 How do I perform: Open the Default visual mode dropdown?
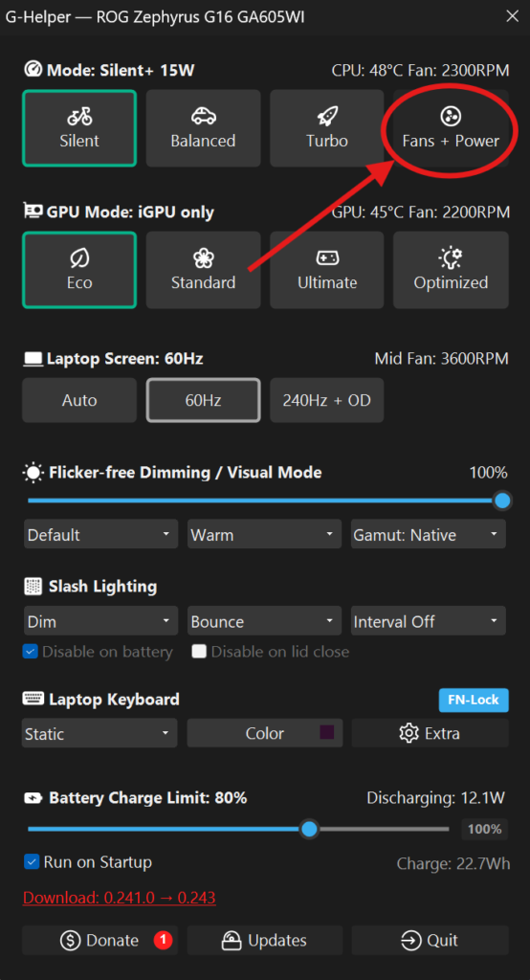(x=100, y=534)
